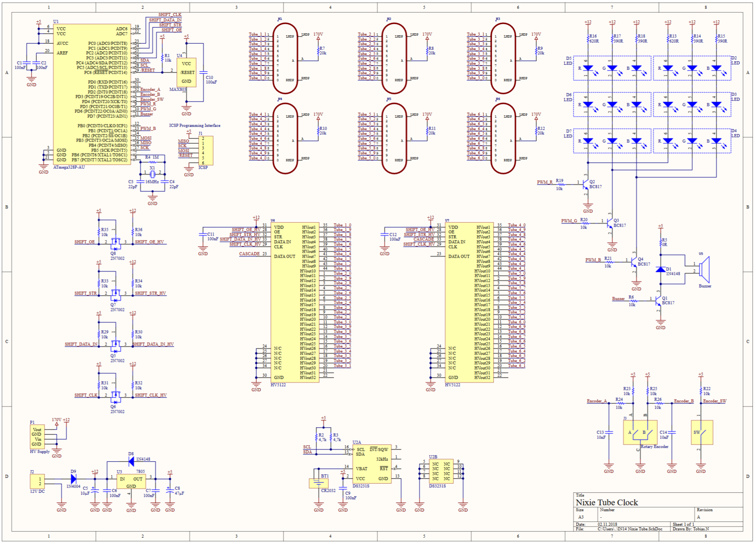Viewport: 756px width, 543px height.
Task: Select the U6 HV5122 shift register
Action: pyautogui.click(x=295, y=302)
